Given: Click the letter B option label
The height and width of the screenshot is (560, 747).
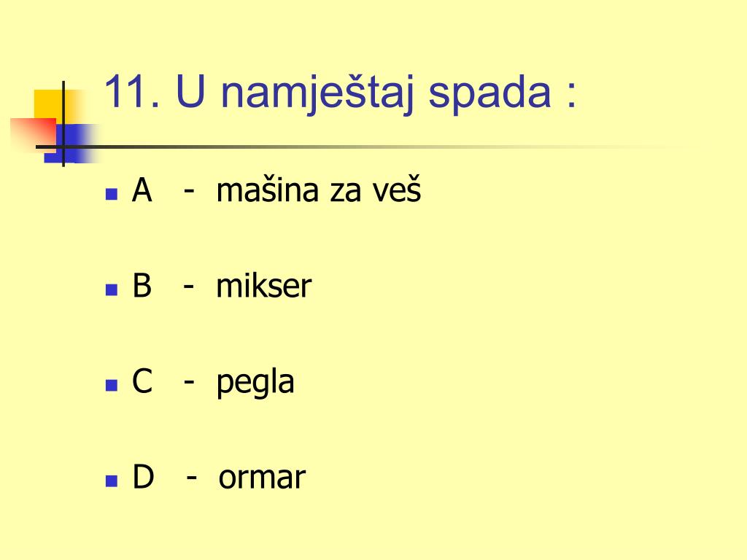Looking at the screenshot, I should click(142, 286).
